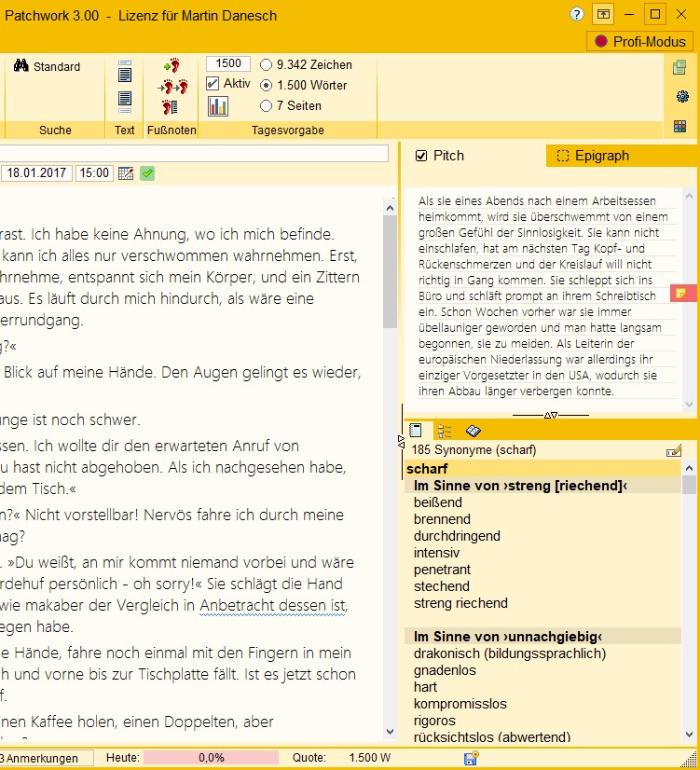The width and height of the screenshot is (700, 770).
Task: Click the '185 Synonyme (scharf)' label
Action: tap(474, 450)
